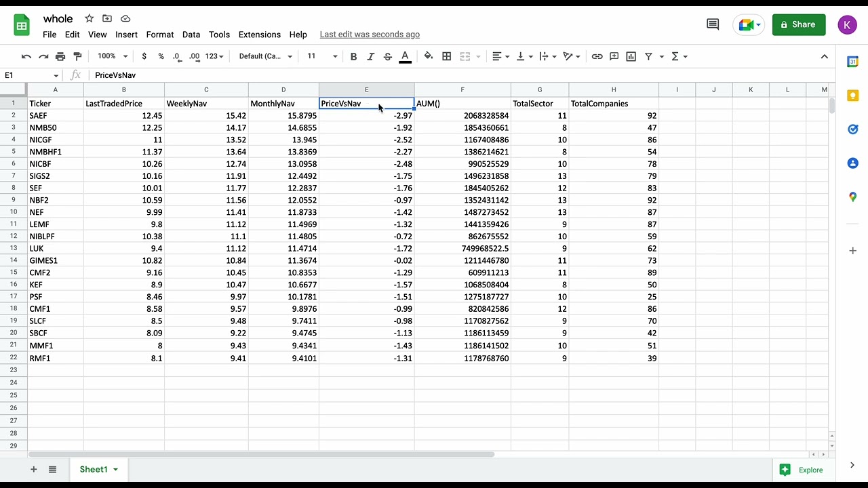Apply strikethrough formatting
The width and height of the screenshot is (868, 488).
pos(388,56)
